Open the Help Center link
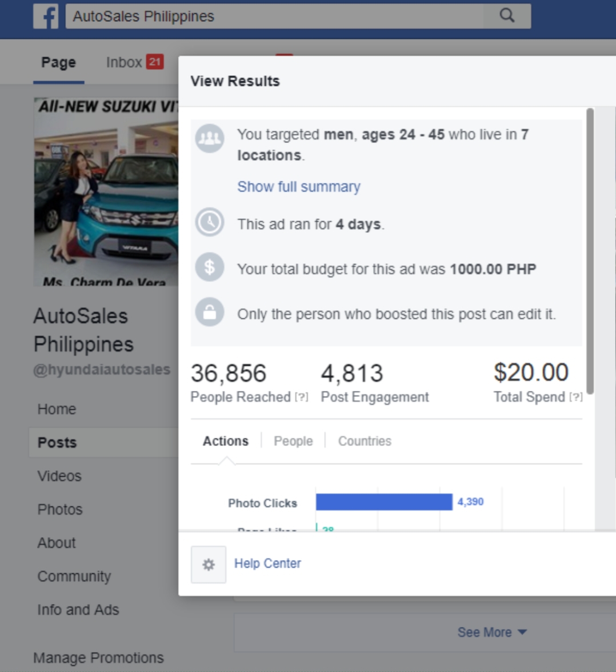The image size is (616, 672). (267, 563)
